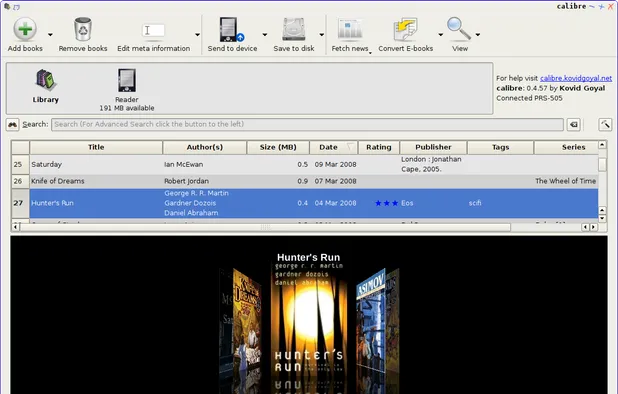Click the View magnifier icon
This screenshot has width=618, height=394.
[x=459, y=28]
